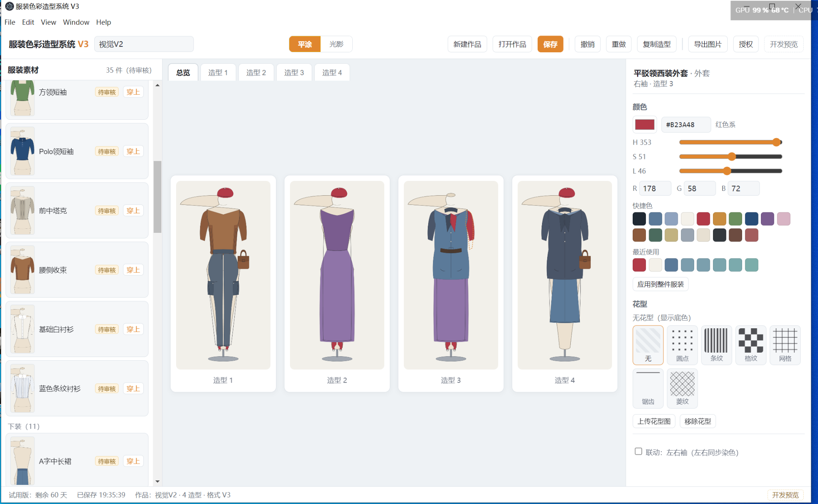Click the Polo领短袖 garment thumbnail
The width and height of the screenshot is (818, 504).
click(x=22, y=151)
